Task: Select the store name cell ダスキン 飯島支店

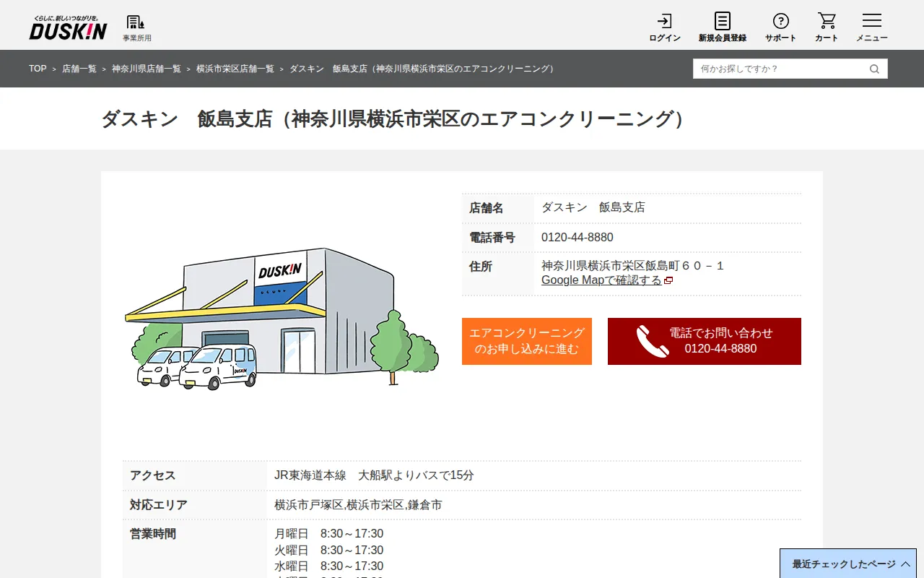Action: tap(593, 208)
